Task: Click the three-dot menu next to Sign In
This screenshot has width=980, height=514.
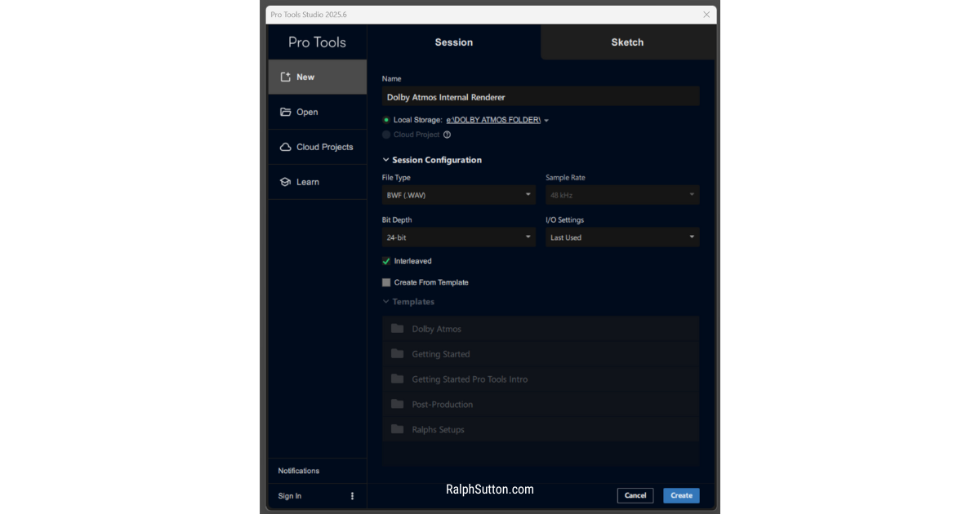Action: tap(352, 495)
